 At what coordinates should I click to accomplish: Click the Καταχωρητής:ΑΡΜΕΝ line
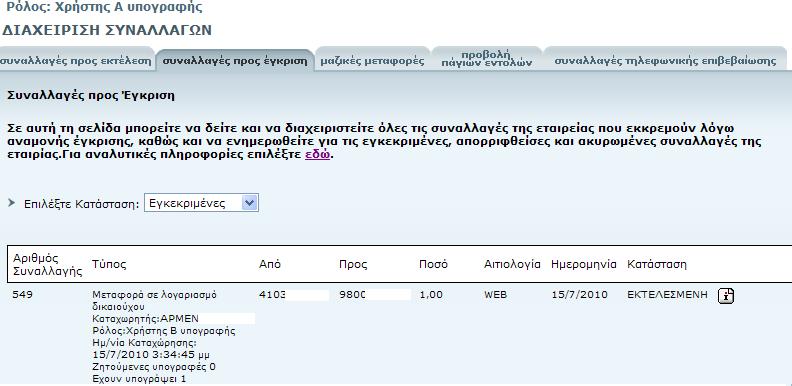[146, 319]
